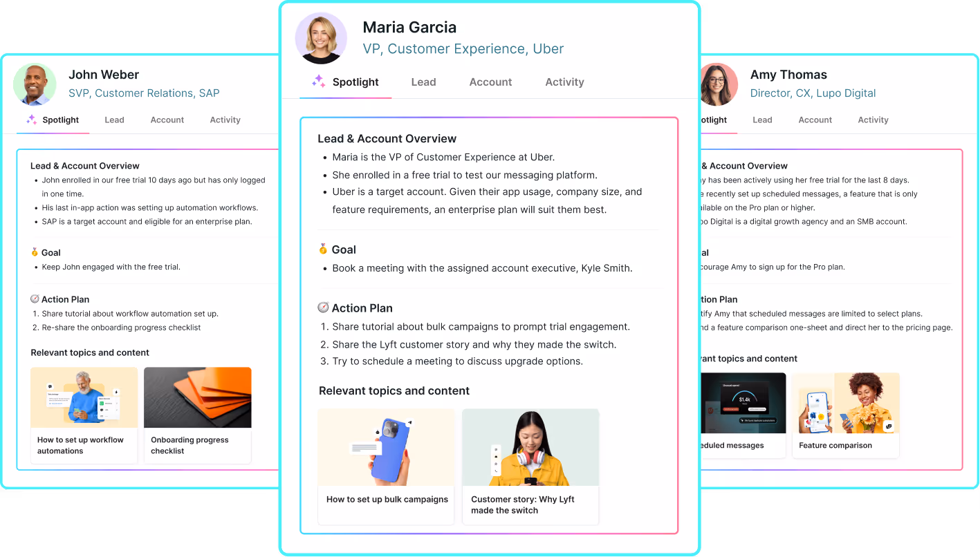Switch to Activity tab on Amy Thomas's card
This screenshot has width=980, height=557.
873,120
